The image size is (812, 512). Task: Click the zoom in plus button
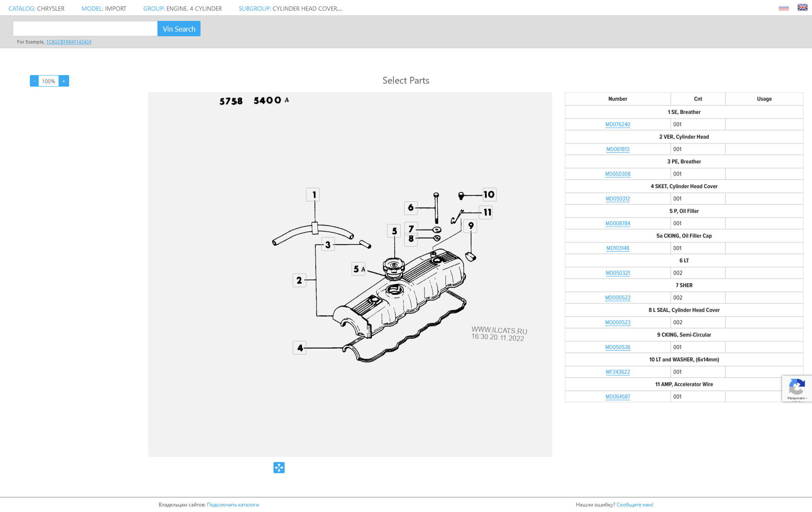(64, 81)
